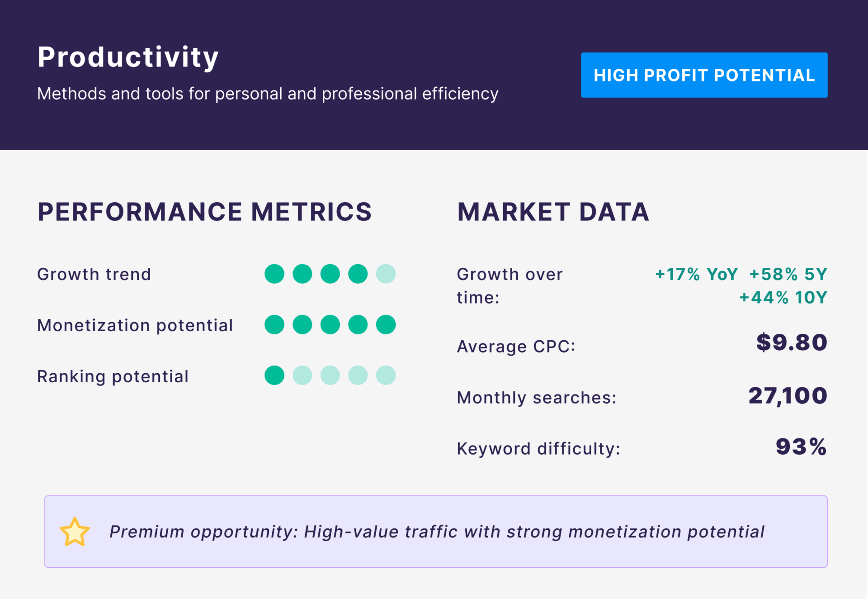
Task: Click the faded fifth Growth trend dot
Action: (x=386, y=274)
